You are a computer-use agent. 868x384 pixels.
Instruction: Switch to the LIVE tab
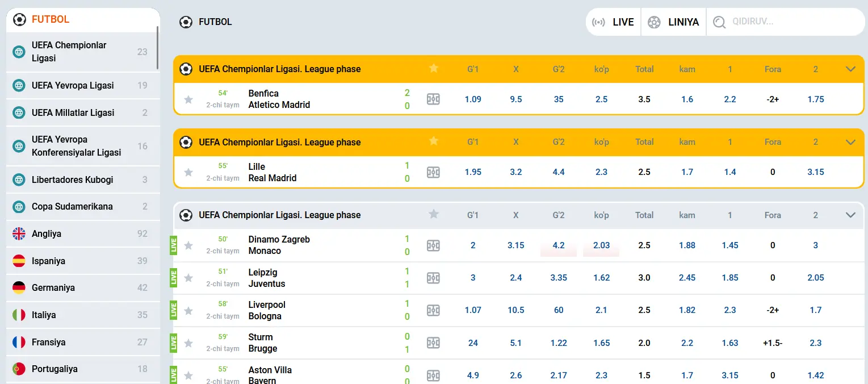(613, 22)
